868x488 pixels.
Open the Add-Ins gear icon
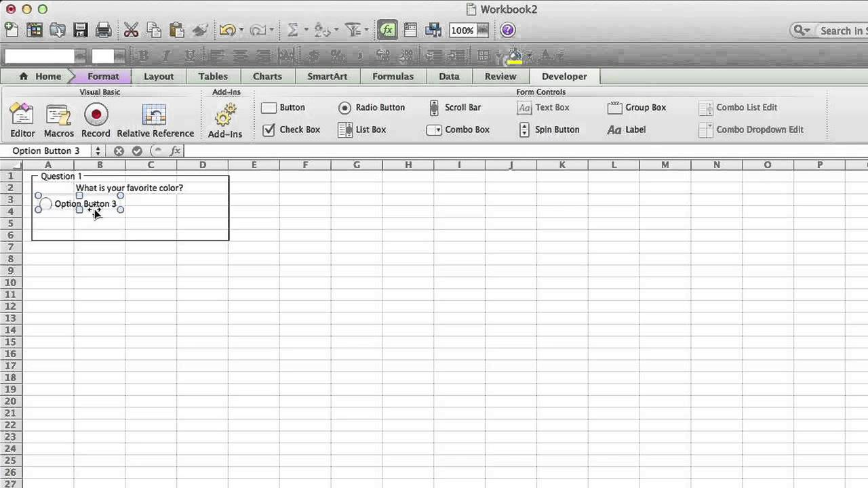pos(225,115)
